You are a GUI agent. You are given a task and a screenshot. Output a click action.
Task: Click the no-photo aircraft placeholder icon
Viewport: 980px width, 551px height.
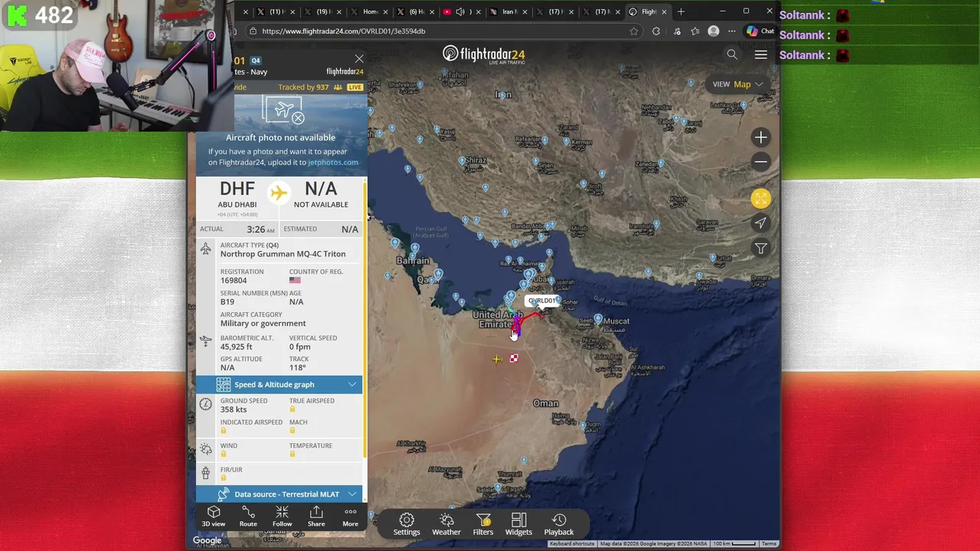(x=284, y=111)
